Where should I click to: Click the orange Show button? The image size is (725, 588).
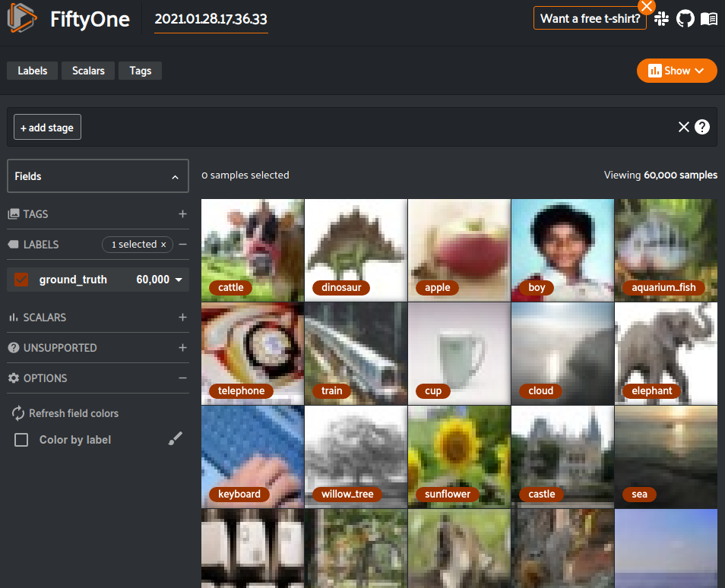click(676, 71)
